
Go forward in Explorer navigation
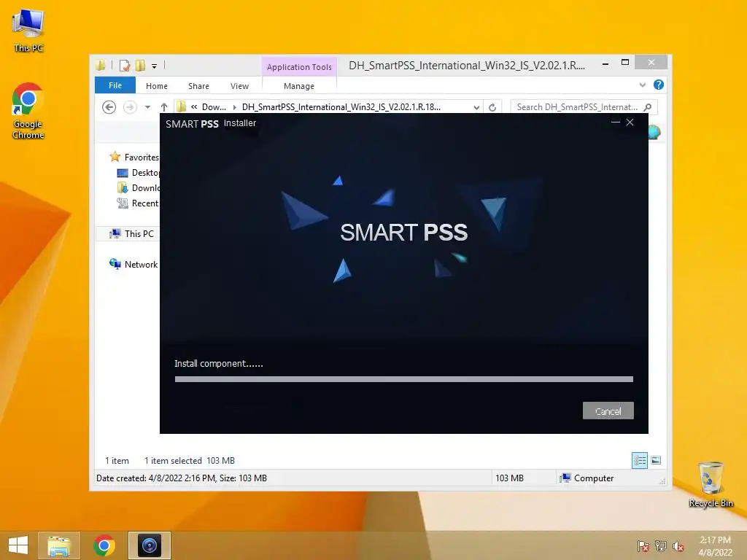(130, 107)
